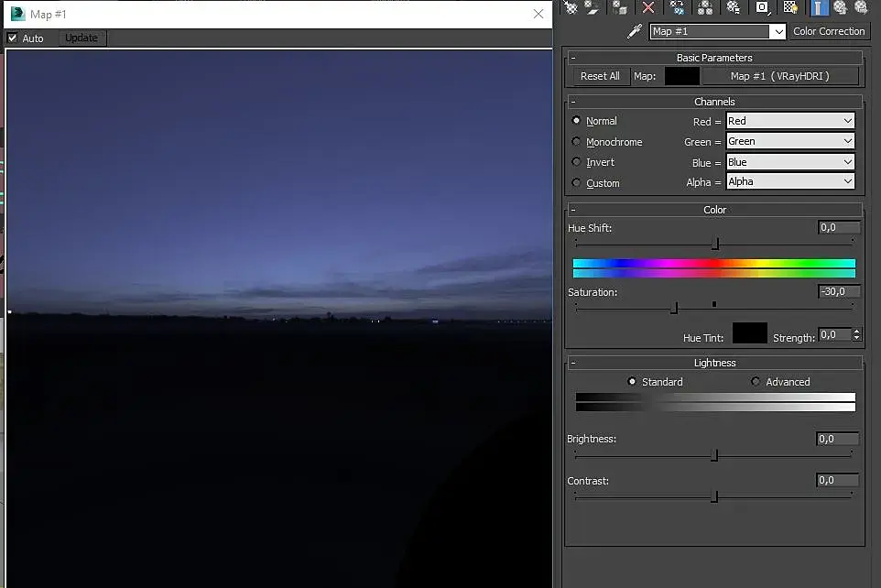Click the Brightness slider handle
The height and width of the screenshot is (588, 881).
tap(714, 454)
